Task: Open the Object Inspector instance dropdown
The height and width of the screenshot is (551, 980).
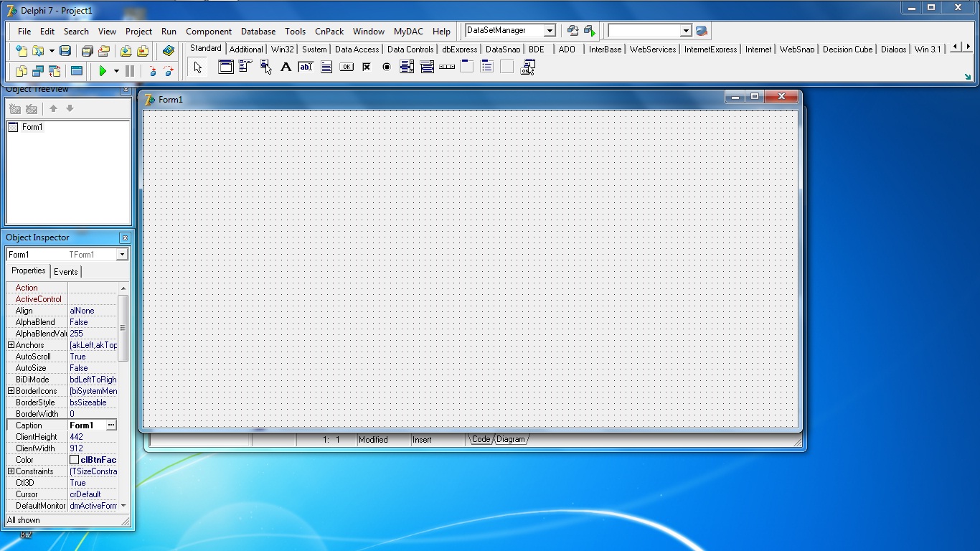Action: click(122, 255)
